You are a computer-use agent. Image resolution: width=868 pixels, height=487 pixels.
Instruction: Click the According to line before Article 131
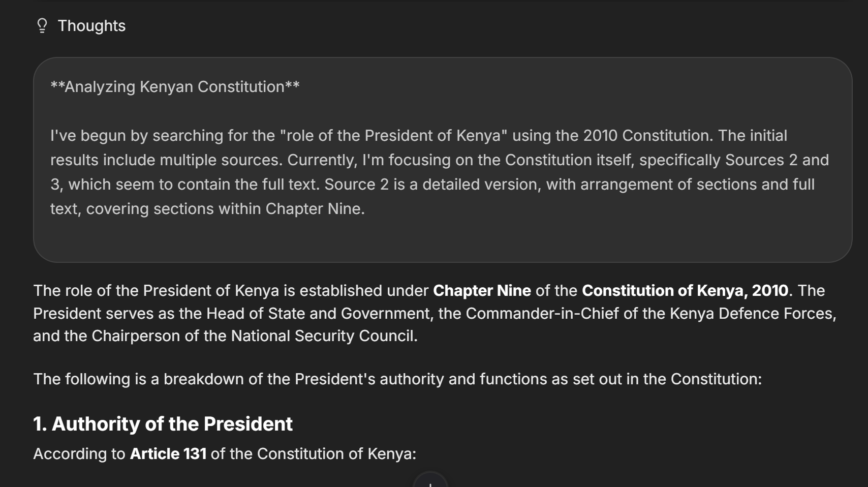point(79,453)
